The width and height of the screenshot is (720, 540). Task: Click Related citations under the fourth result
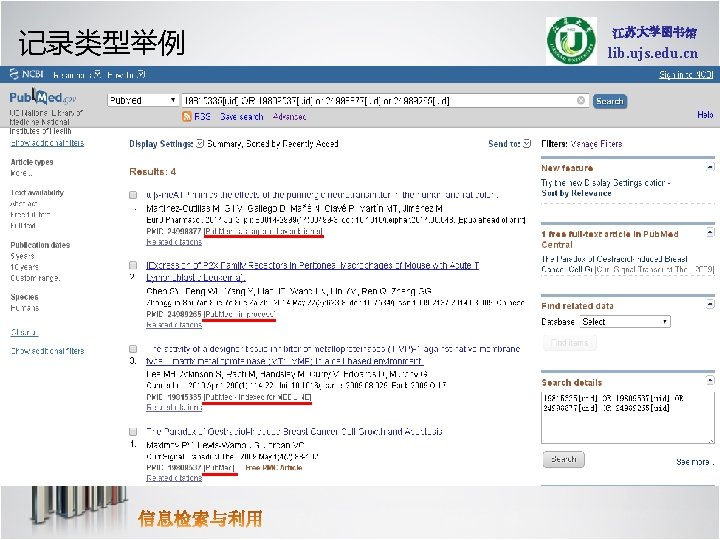(x=174, y=478)
